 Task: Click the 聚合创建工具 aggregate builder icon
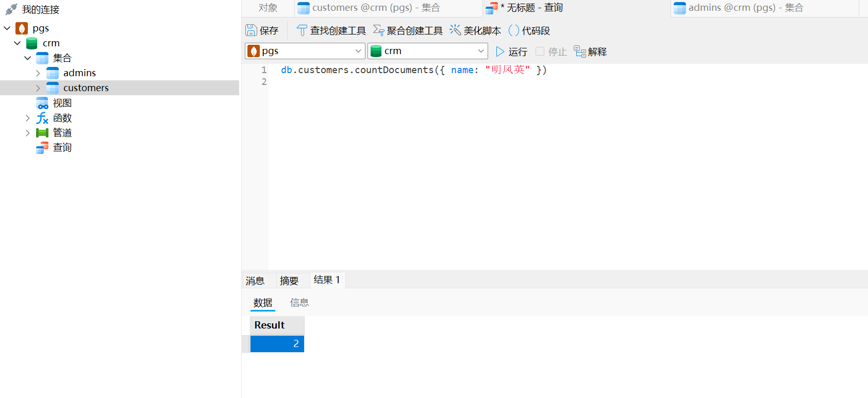378,30
